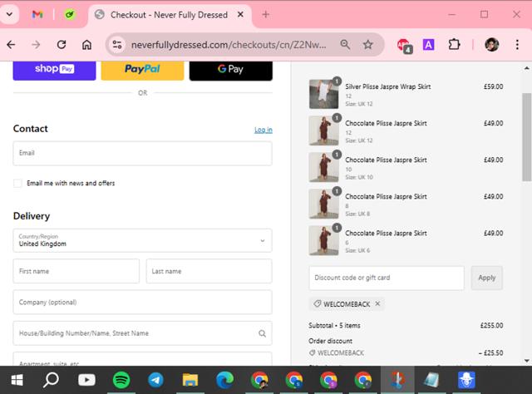Viewport: 532px width, 394px height.
Task: Click the Log in link
Action: click(264, 130)
